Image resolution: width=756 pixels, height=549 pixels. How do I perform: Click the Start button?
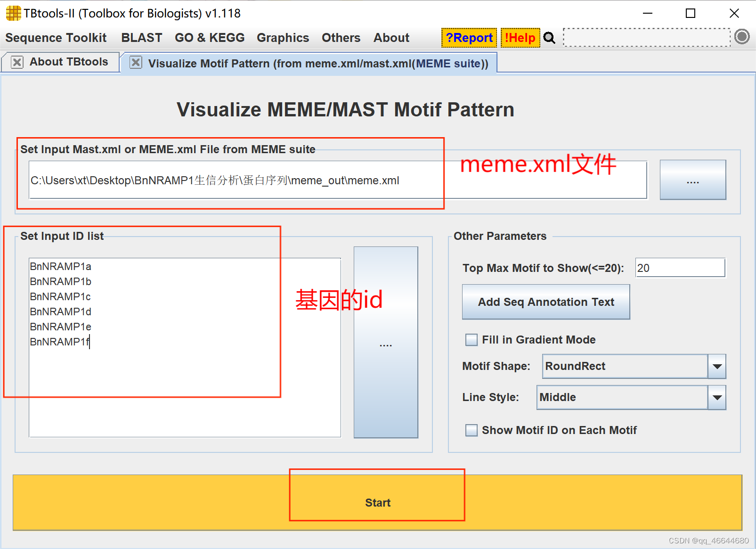377,502
